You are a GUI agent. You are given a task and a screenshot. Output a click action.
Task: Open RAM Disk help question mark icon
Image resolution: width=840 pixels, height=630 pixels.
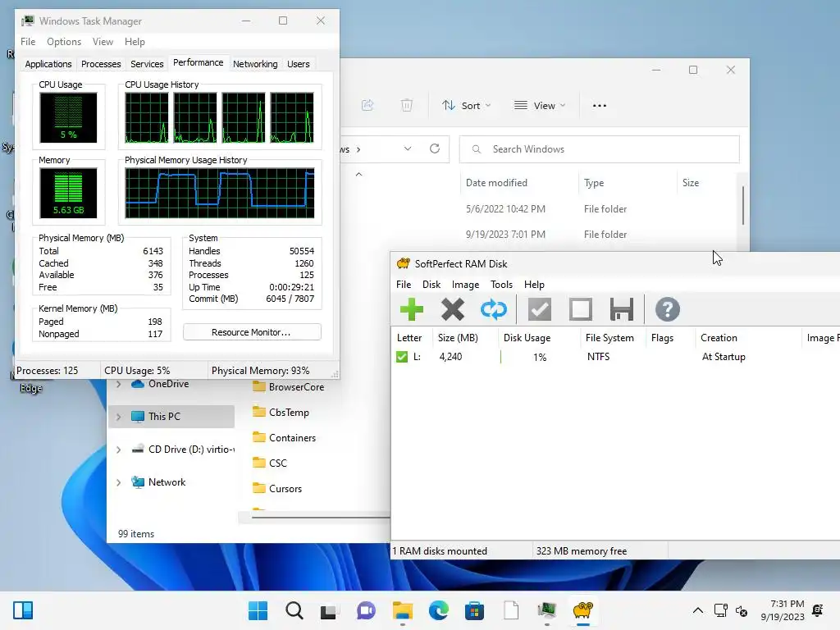point(668,309)
